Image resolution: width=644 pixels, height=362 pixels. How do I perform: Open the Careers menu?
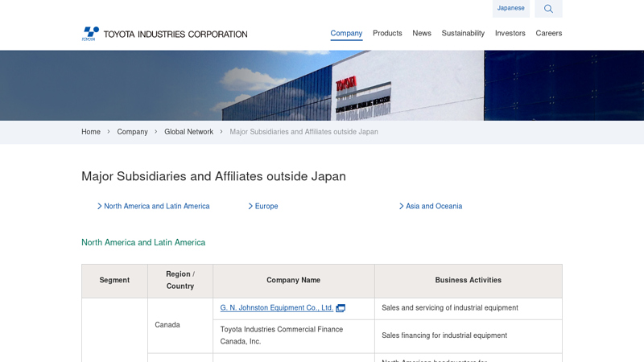[x=548, y=33]
